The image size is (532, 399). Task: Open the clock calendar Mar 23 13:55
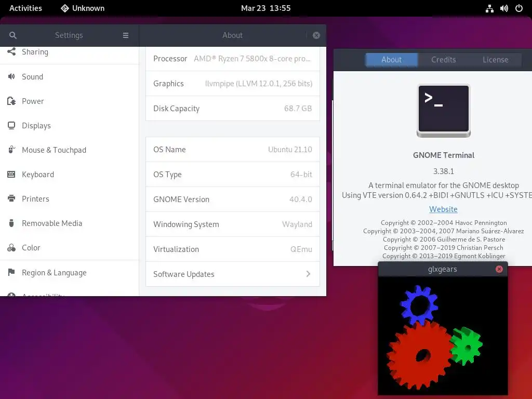point(265,8)
